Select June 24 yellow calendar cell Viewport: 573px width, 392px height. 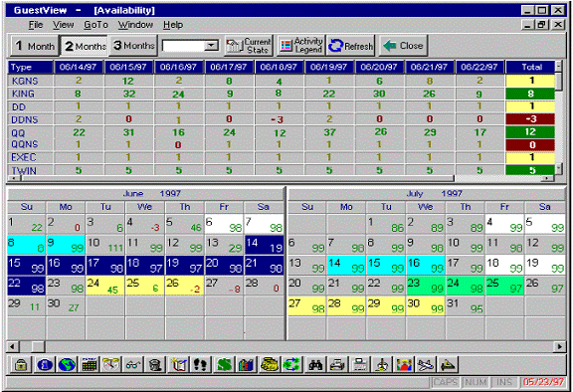(x=105, y=286)
